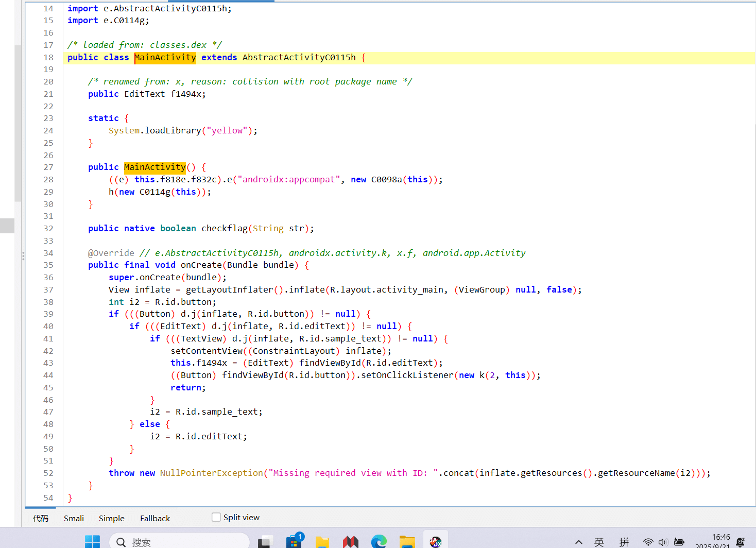This screenshot has height=548, width=756.
Task: Click the C0098a class reference
Action: (x=387, y=179)
